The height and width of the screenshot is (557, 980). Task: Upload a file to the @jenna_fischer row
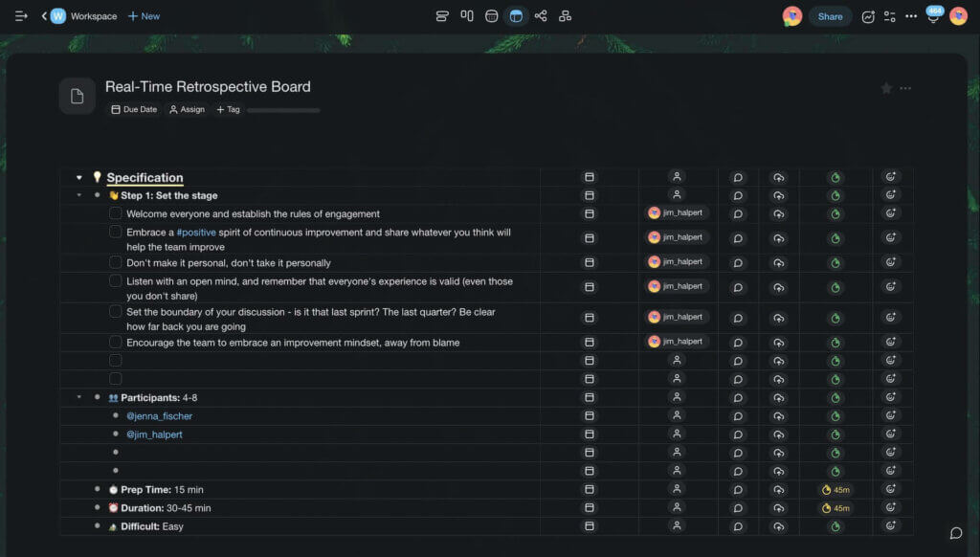point(778,416)
